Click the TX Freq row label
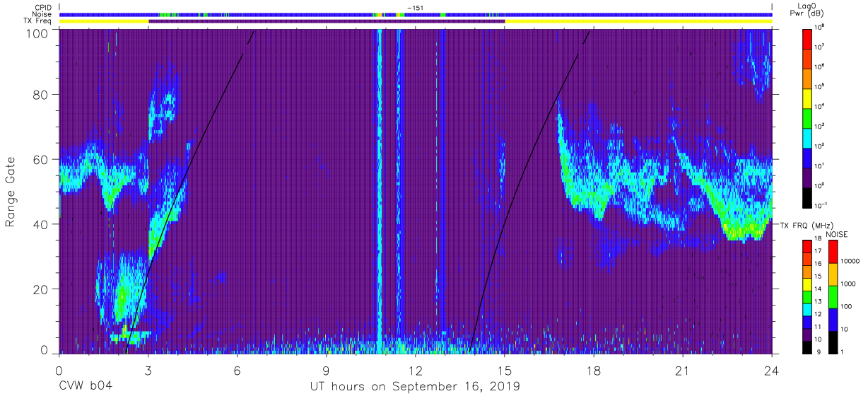Viewport: 868px width, 401px height. (39, 21)
